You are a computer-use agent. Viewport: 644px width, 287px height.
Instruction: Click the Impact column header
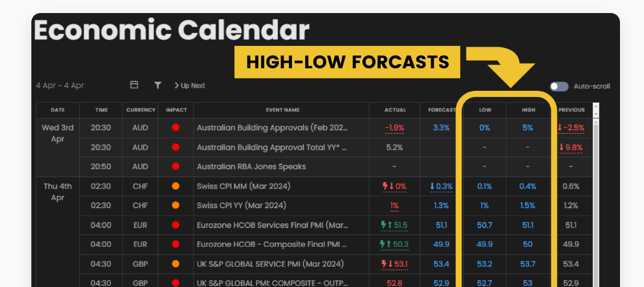[x=176, y=110]
